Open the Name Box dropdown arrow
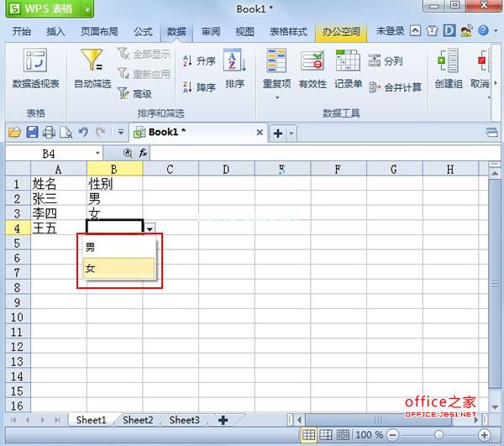 coord(97,153)
